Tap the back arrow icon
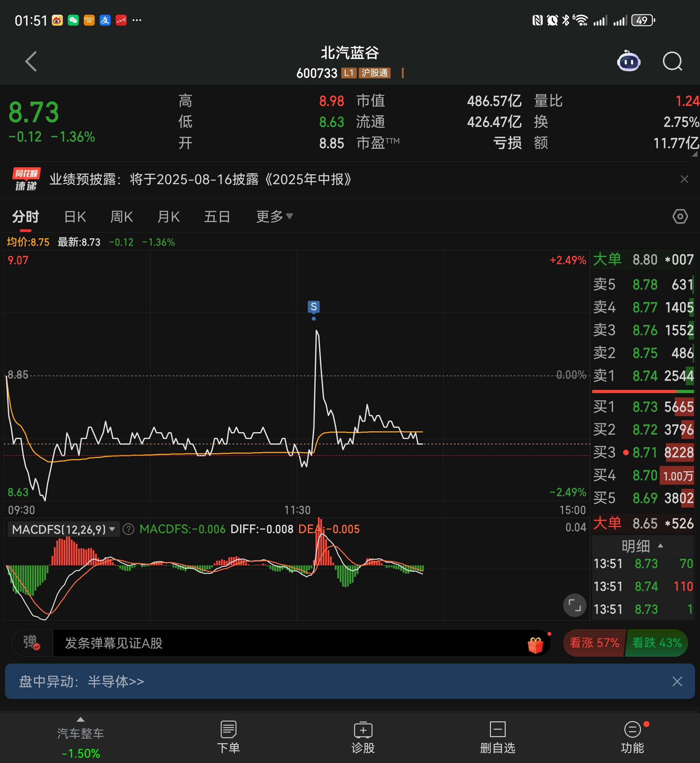This screenshot has height=763, width=700. [31, 61]
